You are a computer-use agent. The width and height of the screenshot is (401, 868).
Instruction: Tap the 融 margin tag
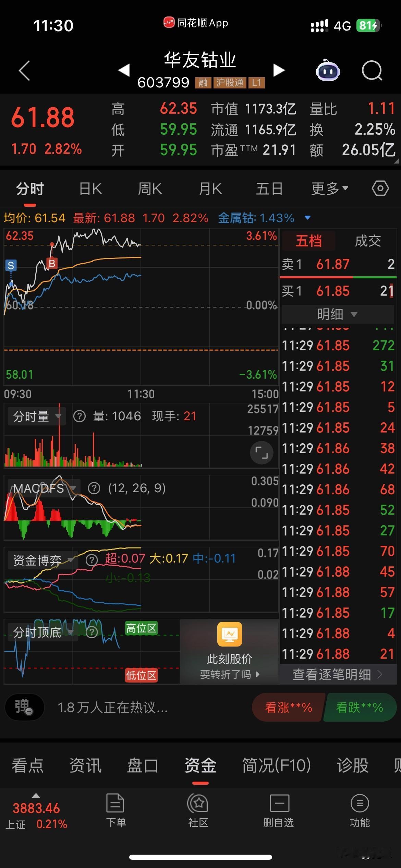[x=203, y=83]
